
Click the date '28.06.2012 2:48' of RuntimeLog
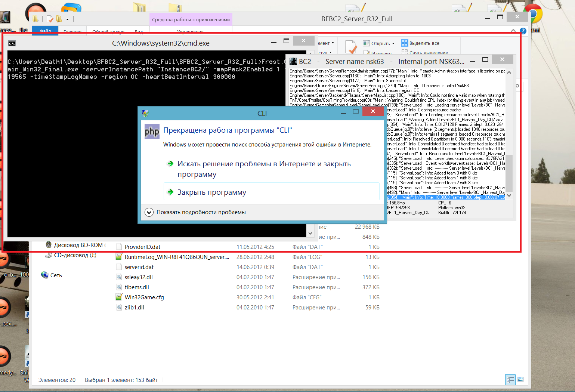tap(255, 257)
